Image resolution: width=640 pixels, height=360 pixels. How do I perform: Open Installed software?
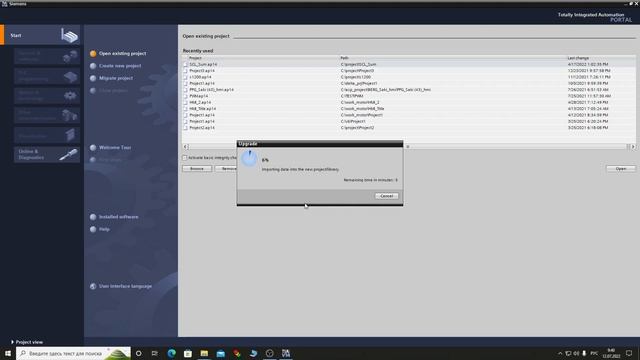[x=118, y=217]
